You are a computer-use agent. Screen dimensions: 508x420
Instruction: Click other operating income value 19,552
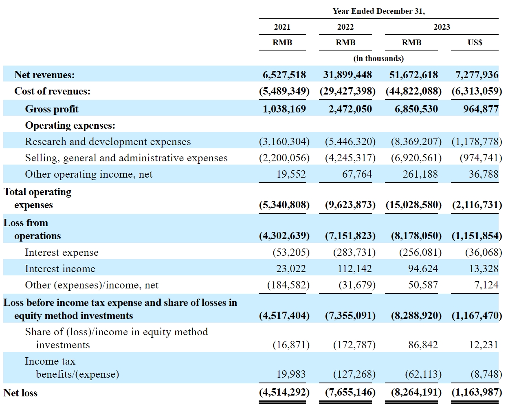291,174
